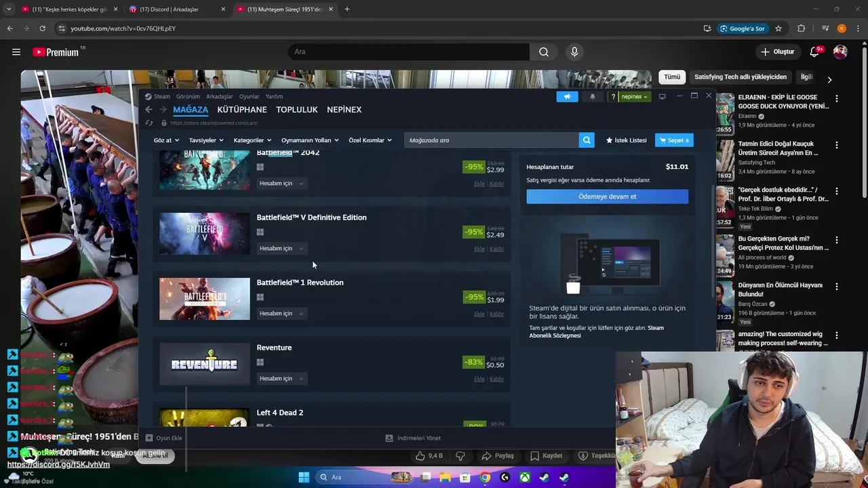Expand Özel Kısımlar dropdown
The image size is (868, 488).
pyautogui.click(x=370, y=140)
